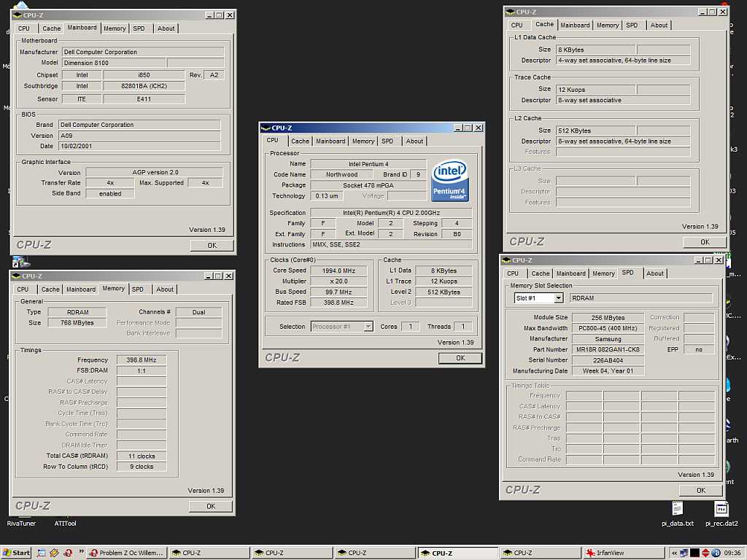
Task: Click the middle quick launch icon beside Show Desktop
Action: [x=54, y=553]
